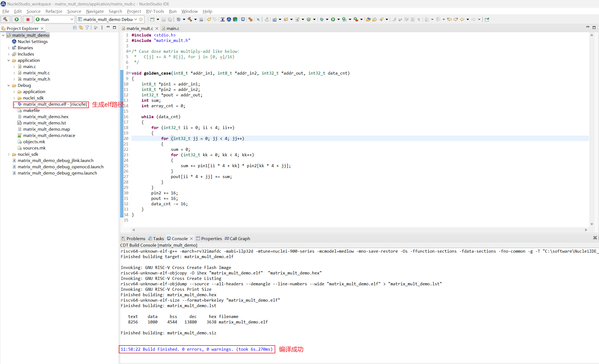Click the Open Type folder icon in the toolbar
The width and height of the screenshot is (599, 364).
tap(368, 19)
